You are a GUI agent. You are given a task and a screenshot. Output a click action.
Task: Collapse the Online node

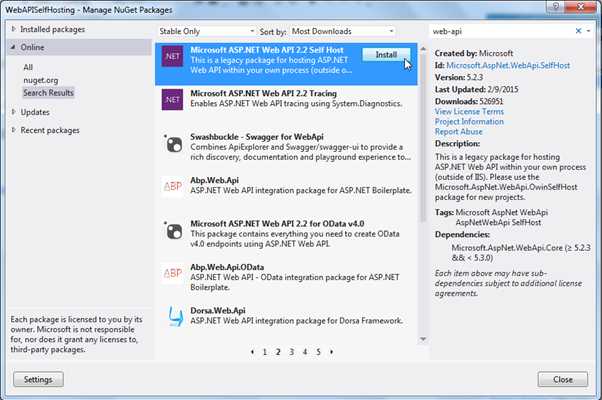[x=13, y=47]
